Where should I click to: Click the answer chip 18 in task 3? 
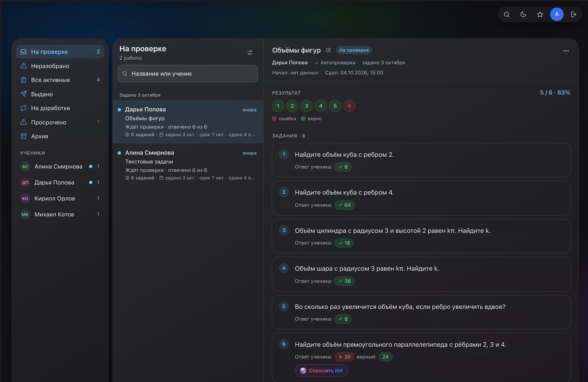pos(344,243)
